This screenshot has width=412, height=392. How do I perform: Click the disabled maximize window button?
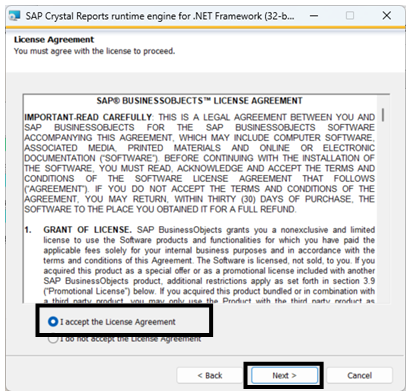(x=350, y=16)
